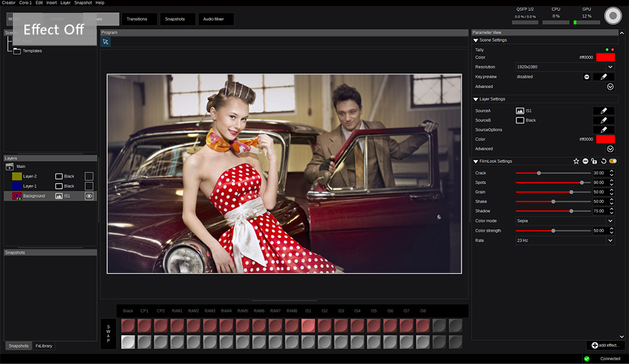Click the SourceB Black source icon
The width and height of the screenshot is (629, 364).
coord(520,120)
